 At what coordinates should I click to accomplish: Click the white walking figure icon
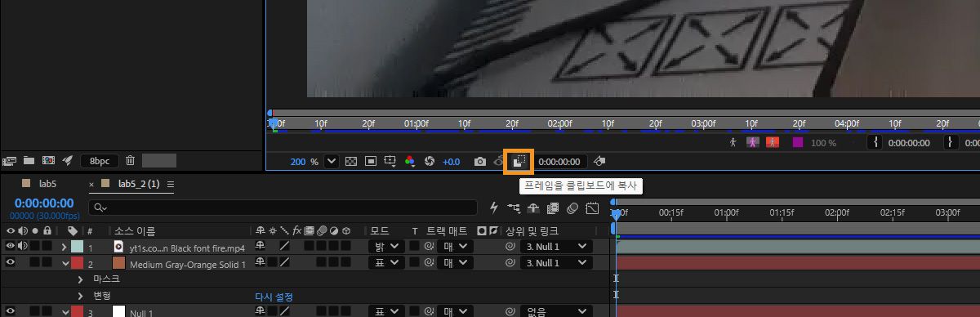(x=733, y=142)
